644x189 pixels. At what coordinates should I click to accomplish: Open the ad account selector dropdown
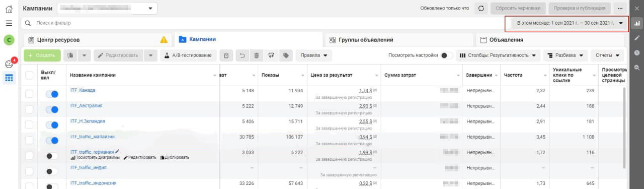[x=107, y=9]
